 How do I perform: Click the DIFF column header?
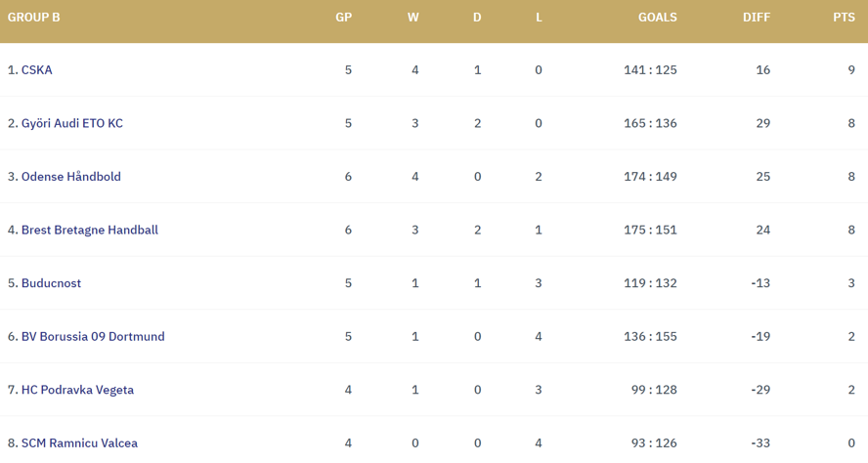point(756,18)
